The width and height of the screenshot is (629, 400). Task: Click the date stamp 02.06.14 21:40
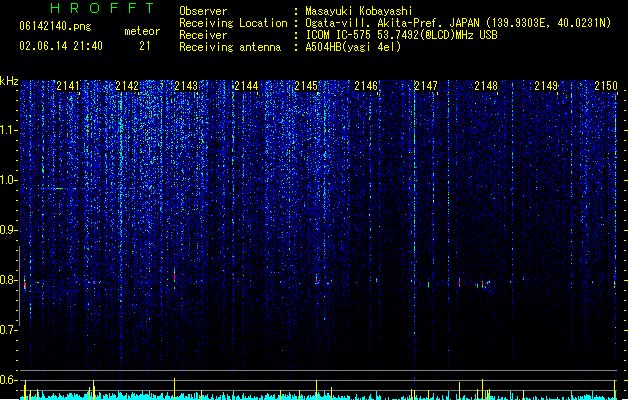61,46
